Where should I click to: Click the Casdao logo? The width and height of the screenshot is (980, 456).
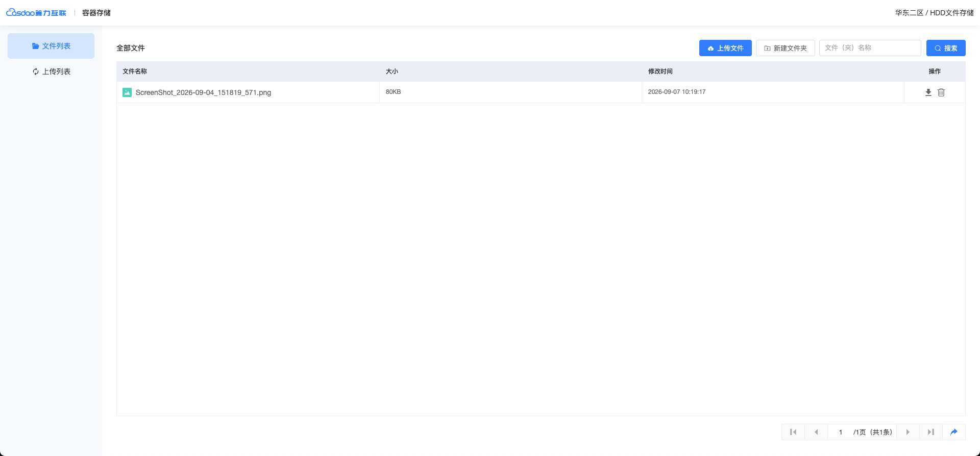coord(36,13)
